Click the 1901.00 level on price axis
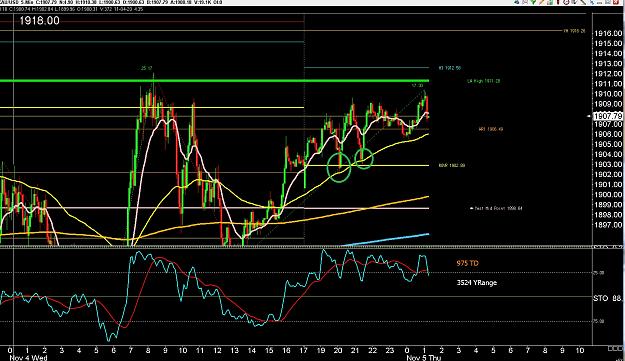Screen dimensions: 625x361 [608, 184]
